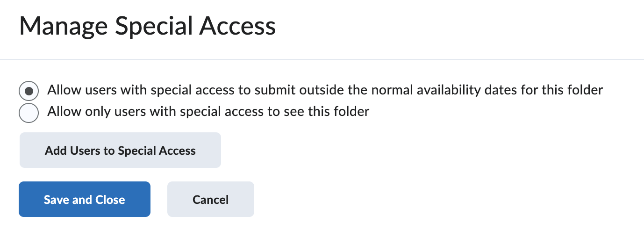Hit the blue Save and Close button
Viewport: 644px width, 231px height.
click(85, 200)
